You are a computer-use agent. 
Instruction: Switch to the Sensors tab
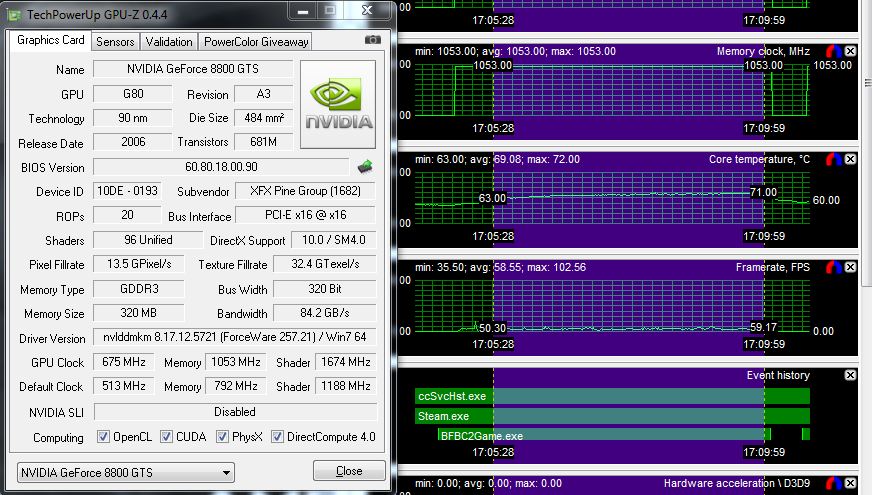pos(115,42)
